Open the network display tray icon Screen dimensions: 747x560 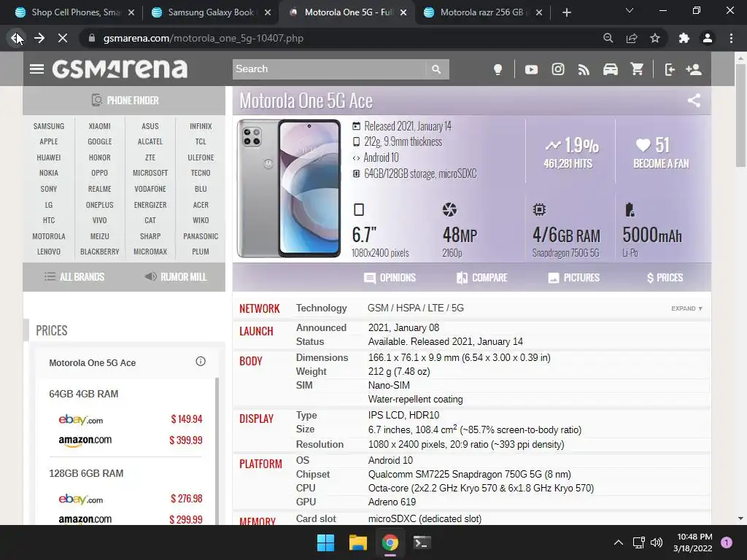coord(638,542)
